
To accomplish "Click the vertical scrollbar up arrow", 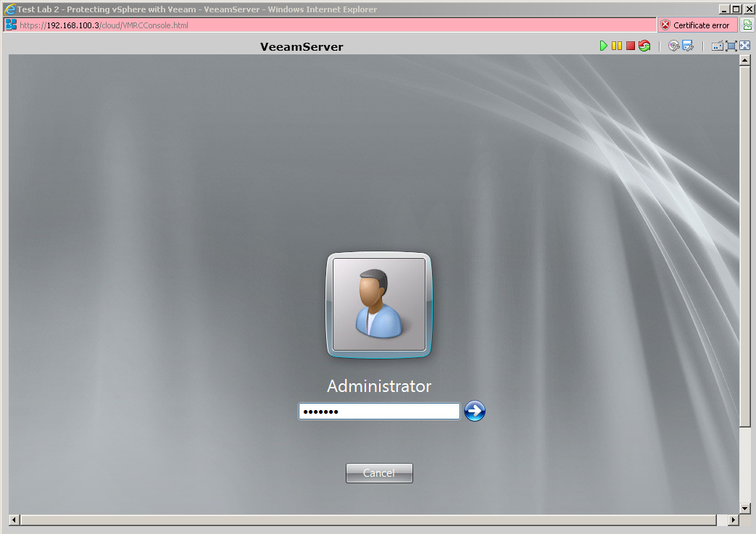I will click(x=745, y=60).
